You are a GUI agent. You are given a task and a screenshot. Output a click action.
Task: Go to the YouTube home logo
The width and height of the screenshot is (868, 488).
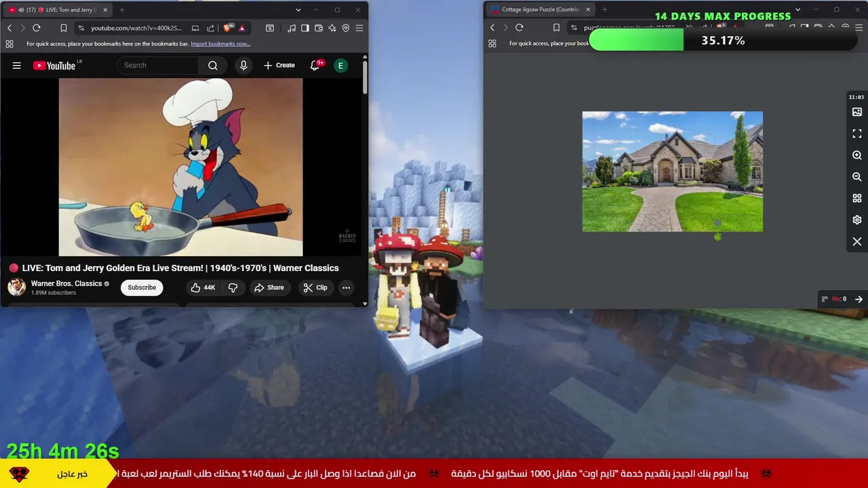point(54,66)
